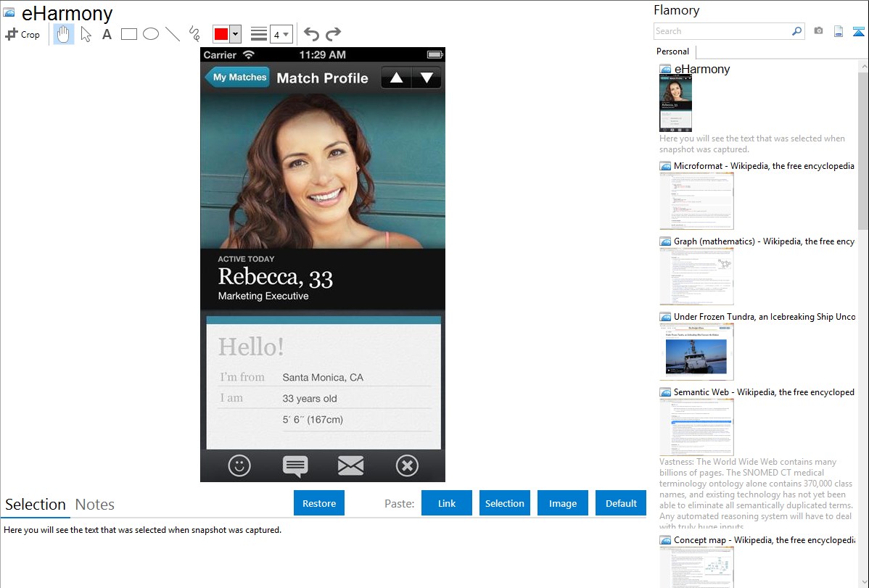This screenshot has width=869, height=588.
Task: Paste as Link
Action: pyautogui.click(x=446, y=502)
